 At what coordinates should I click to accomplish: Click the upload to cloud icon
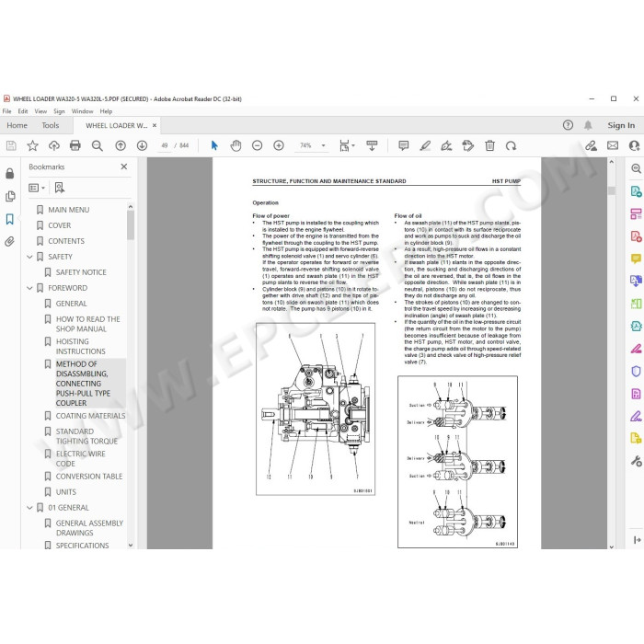click(53, 145)
